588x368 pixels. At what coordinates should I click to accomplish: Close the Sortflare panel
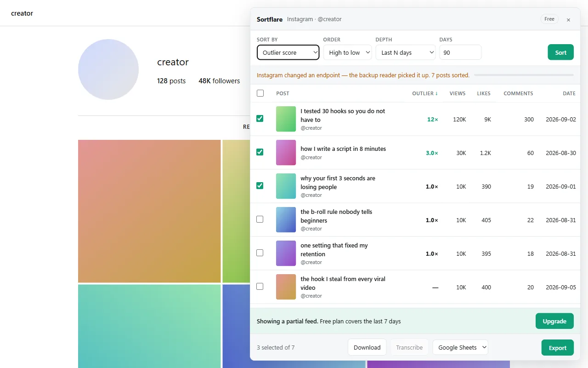tap(568, 20)
